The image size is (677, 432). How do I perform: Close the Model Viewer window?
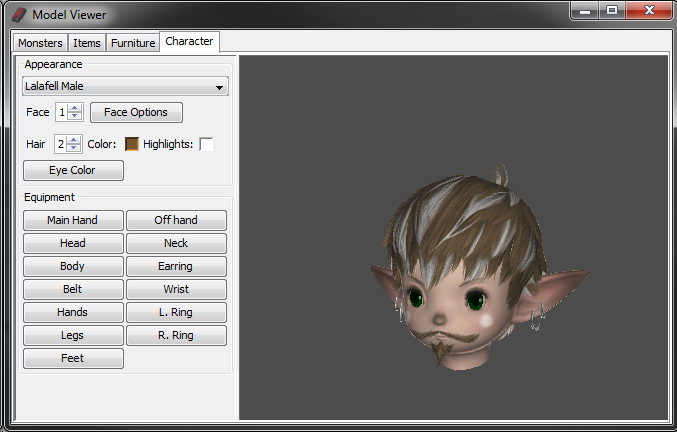(x=649, y=10)
